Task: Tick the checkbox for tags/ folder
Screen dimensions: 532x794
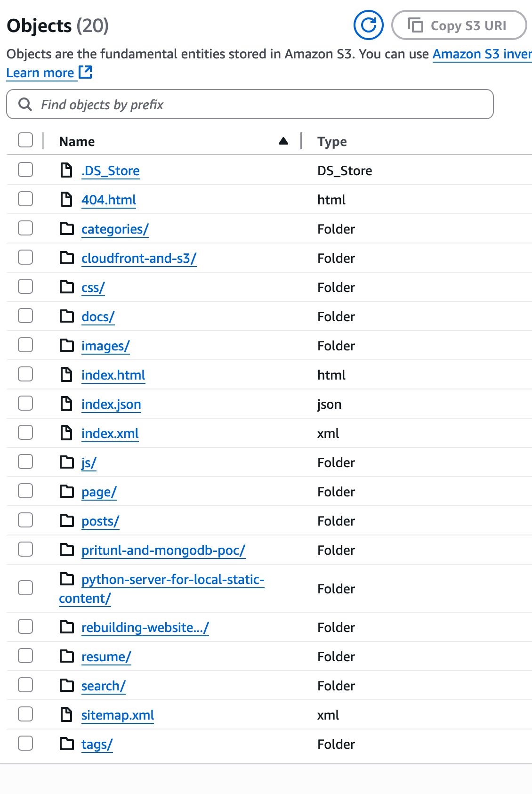Action: [x=25, y=744]
